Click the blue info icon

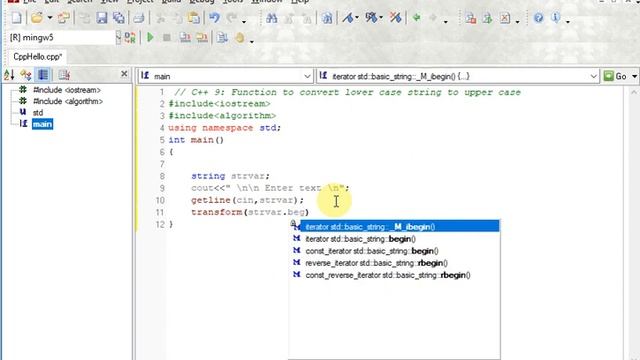(556, 18)
